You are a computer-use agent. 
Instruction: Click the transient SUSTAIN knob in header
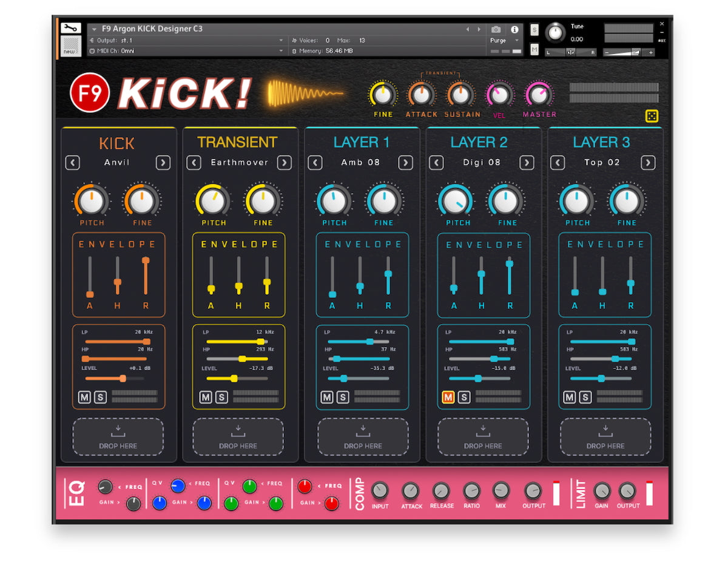(461, 95)
